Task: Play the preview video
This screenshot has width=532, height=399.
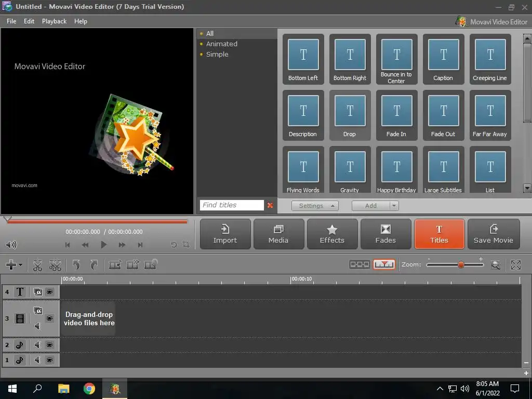Action: [x=103, y=245]
